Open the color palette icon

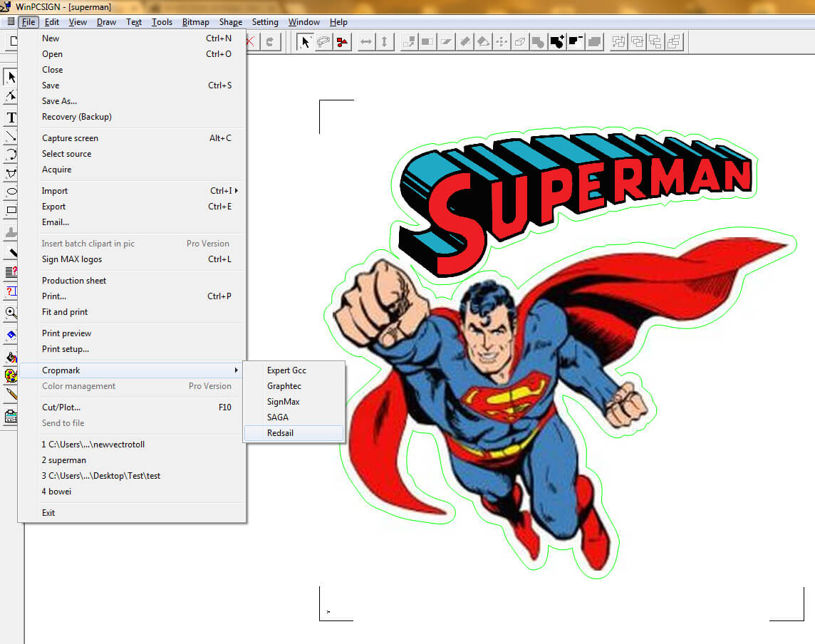[x=11, y=375]
